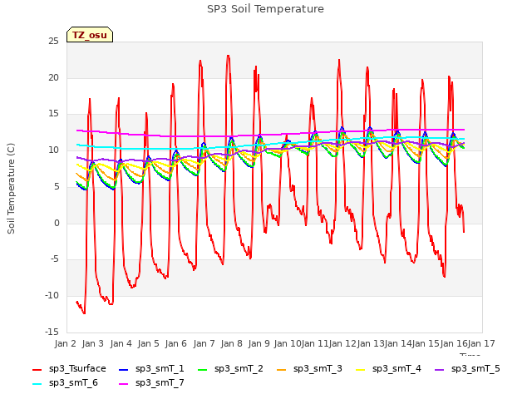Click the Jan 10 x-axis tick label
532x399 pixels.
click(x=288, y=343)
